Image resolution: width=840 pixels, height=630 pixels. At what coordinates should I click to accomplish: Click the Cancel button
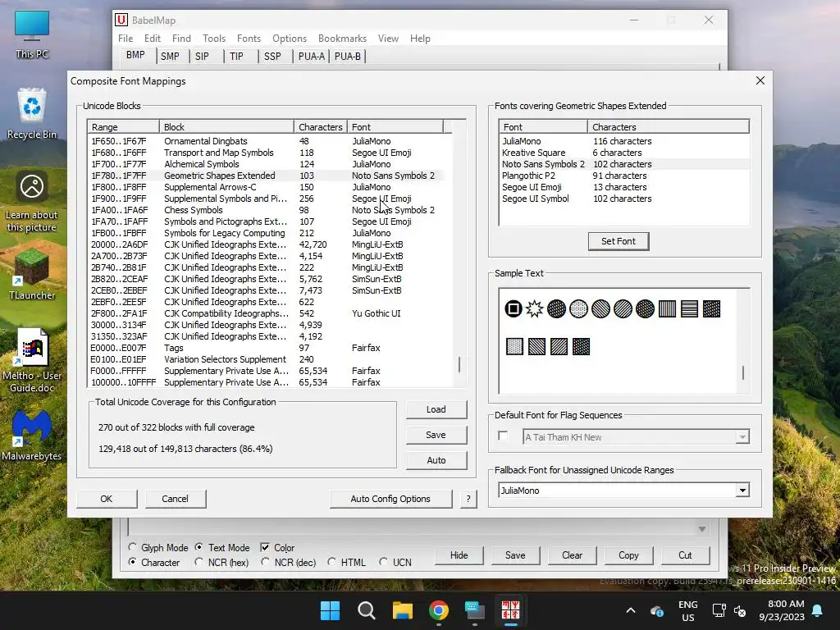[x=175, y=499]
